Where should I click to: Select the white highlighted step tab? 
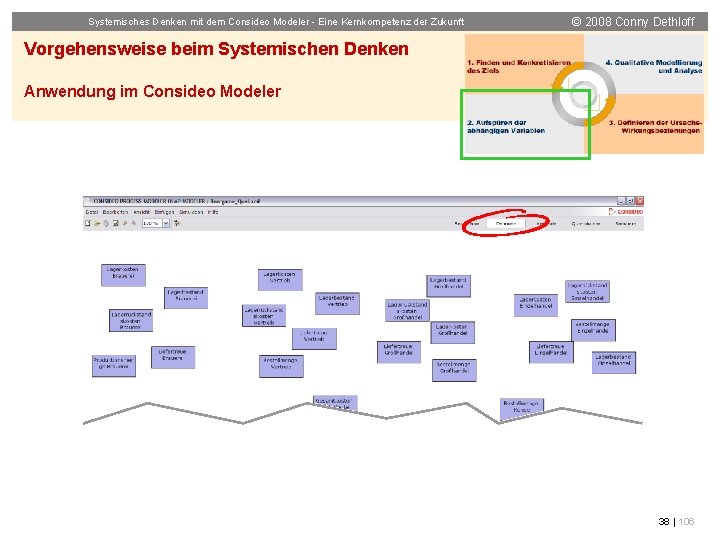(506, 224)
